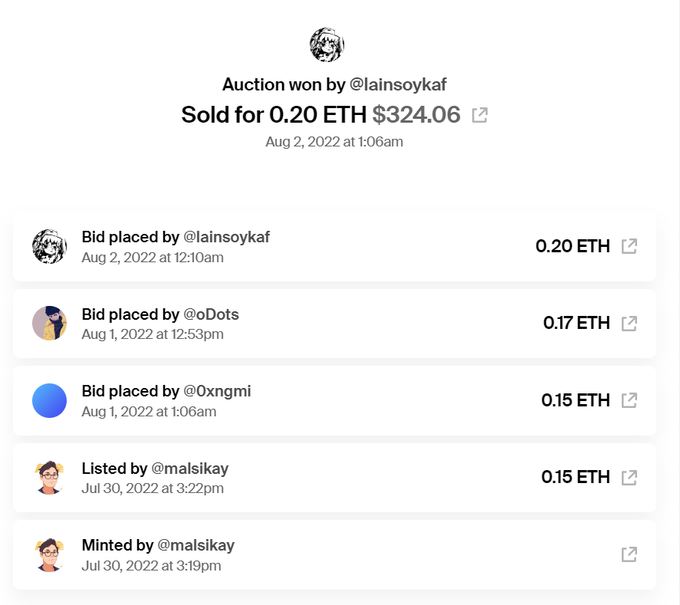
Task: Open external link for 0xngmi's 0.15 ETH bid
Action: coord(629,400)
